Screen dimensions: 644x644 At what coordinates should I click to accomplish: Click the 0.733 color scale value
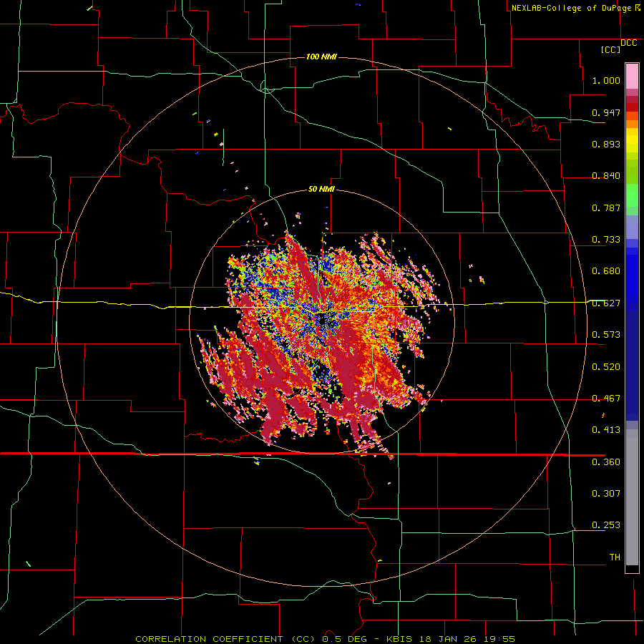(606, 240)
